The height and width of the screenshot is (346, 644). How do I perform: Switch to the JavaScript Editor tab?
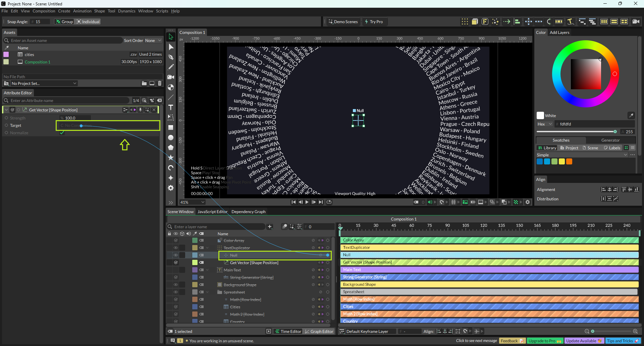tap(212, 212)
